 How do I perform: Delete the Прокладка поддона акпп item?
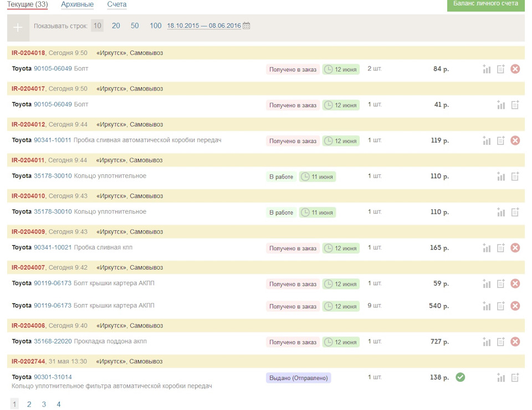pos(515,342)
